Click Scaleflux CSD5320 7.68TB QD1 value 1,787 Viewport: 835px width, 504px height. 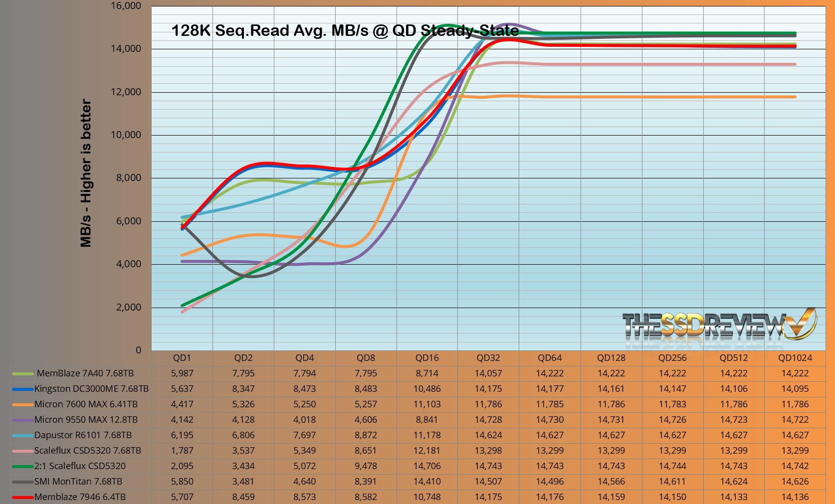tap(182, 451)
